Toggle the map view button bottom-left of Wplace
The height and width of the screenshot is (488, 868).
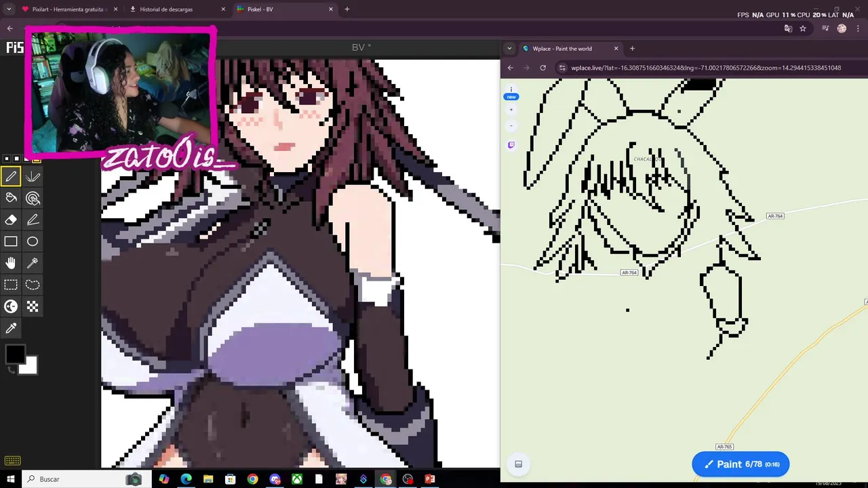[x=519, y=464]
